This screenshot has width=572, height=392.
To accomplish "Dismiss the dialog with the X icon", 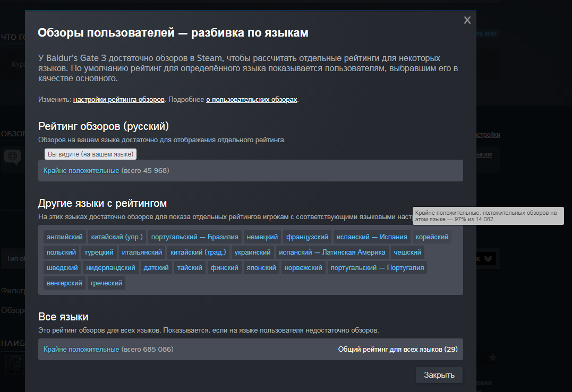I will pyautogui.click(x=467, y=20).
